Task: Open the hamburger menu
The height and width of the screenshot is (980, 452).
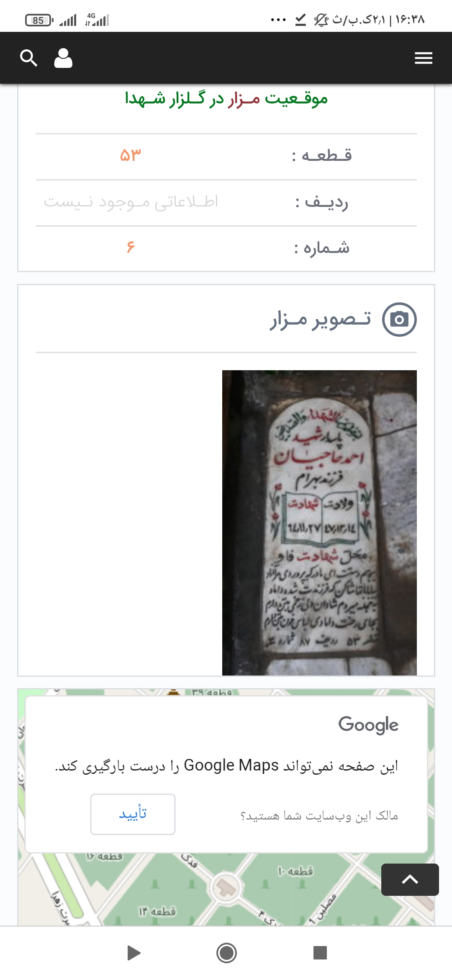Action: click(x=424, y=58)
